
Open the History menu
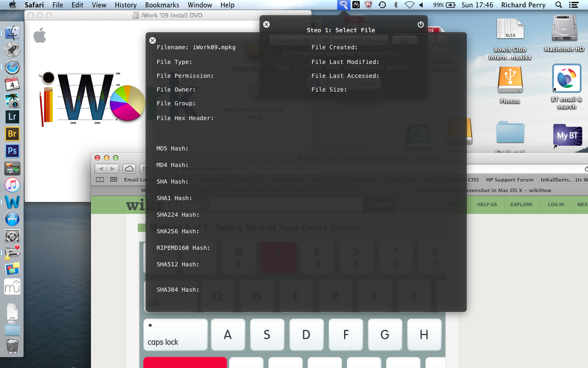(125, 5)
